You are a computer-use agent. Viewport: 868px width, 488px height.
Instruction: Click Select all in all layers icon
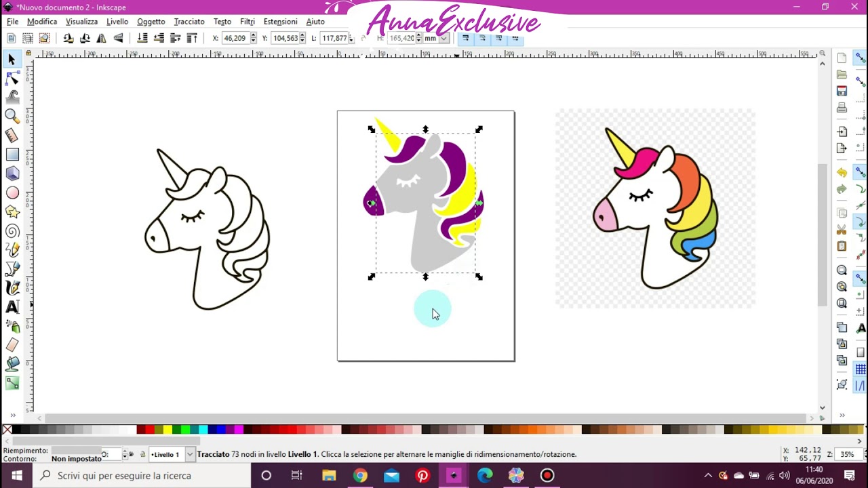click(28, 38)
